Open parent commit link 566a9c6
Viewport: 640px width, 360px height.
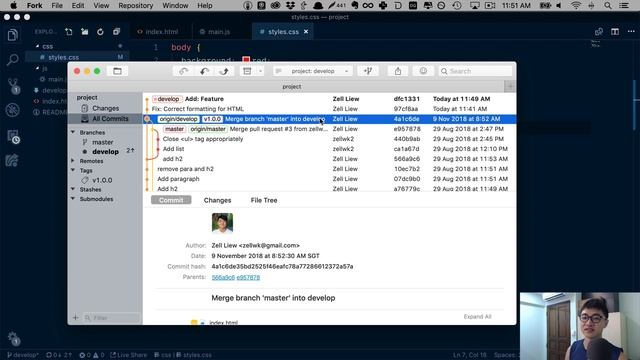[223, 277]
